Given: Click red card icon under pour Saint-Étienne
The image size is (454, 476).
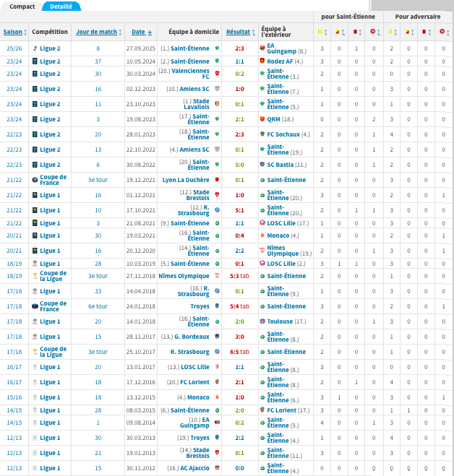Looking at the screenshot, I should pos(355,32).
